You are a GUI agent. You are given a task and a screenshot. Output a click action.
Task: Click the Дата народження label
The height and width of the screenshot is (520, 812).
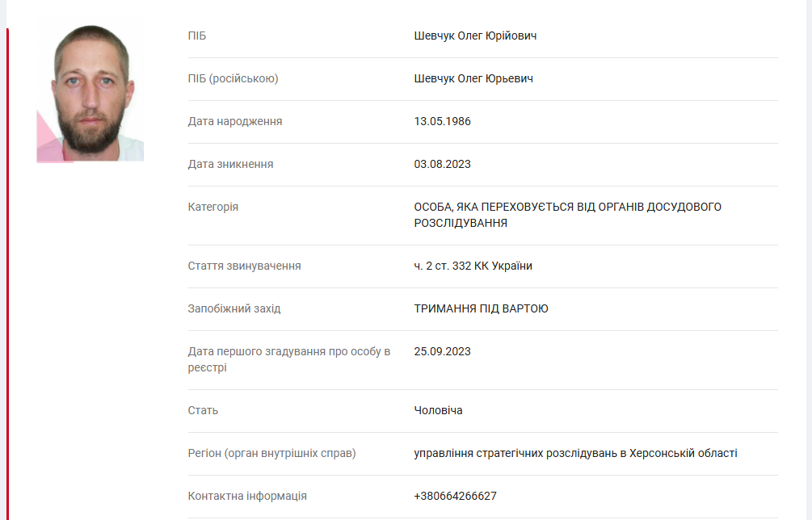[x=235, y=121]
